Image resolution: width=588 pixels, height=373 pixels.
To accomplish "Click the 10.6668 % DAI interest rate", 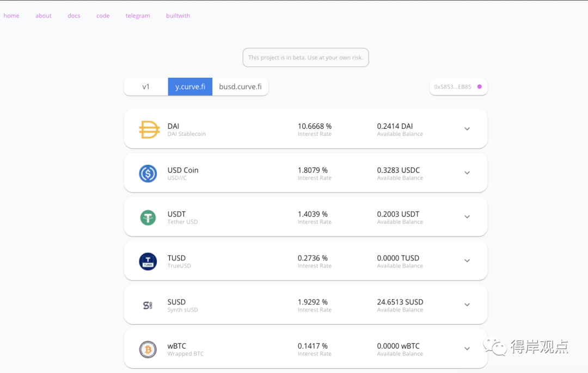I will click(x=315, y=126).
